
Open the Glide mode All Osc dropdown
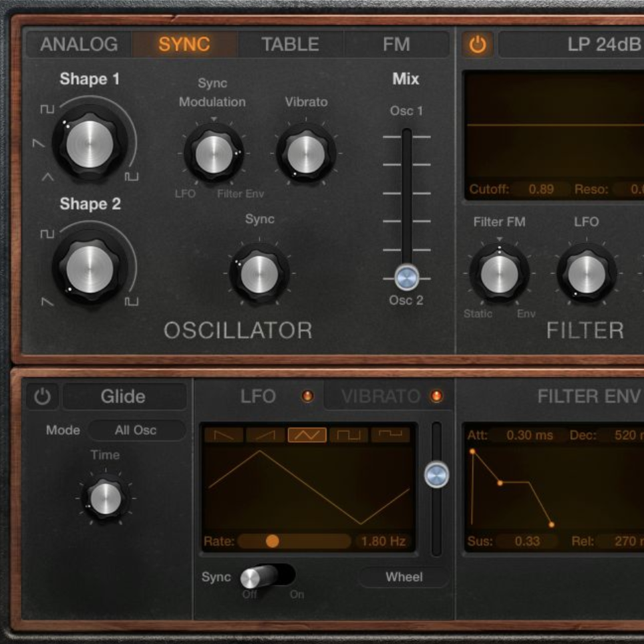(136, 430)
